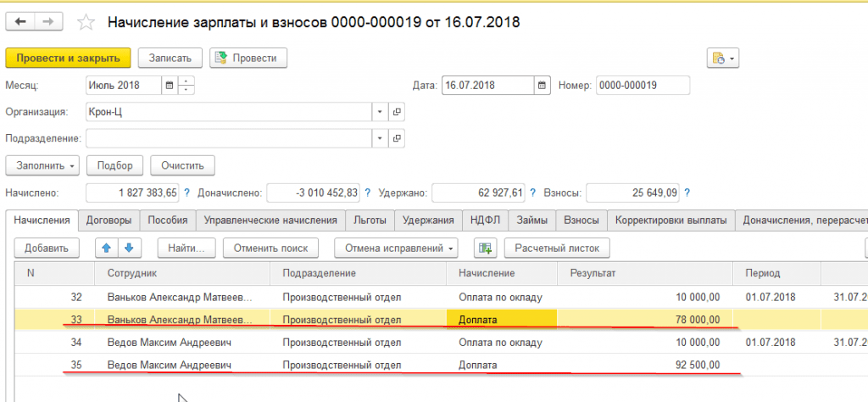Click the Организация field containing Крон-Ц
This screenshot has width=868, height=402.
point(229,112)
